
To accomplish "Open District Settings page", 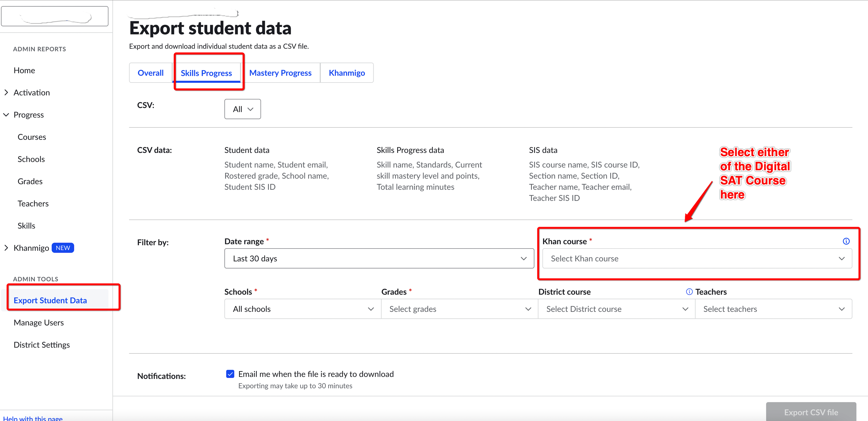I will (42, 345).
